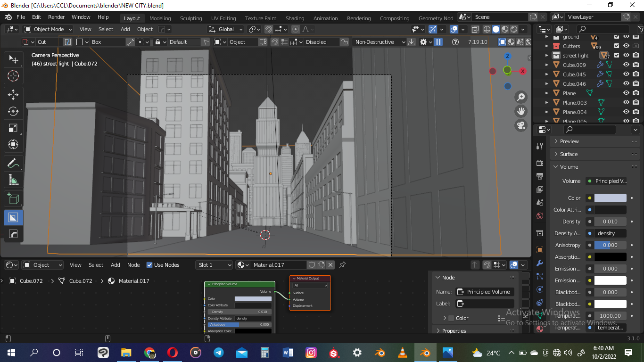
Task: Open Global transform orientation dropdown
Action: [225, 29]
